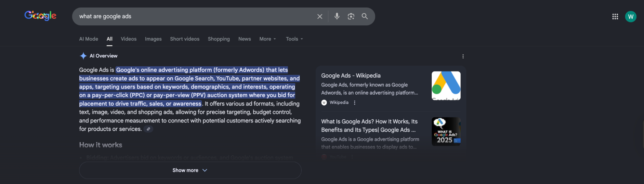This screenshot has width=644, height=184.
Task: Expand AI Overview with Show more
Action: pyautogui.click(x=190, y=170)
